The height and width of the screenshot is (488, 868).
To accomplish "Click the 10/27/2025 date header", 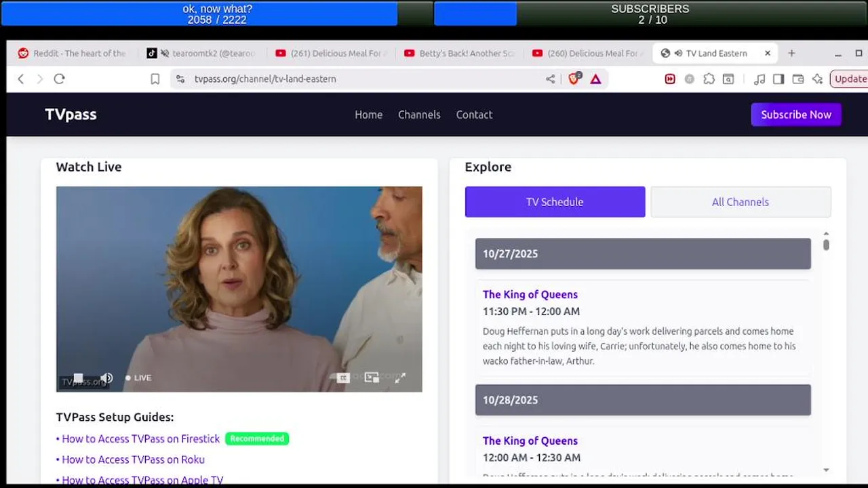I will click(643, 253).
